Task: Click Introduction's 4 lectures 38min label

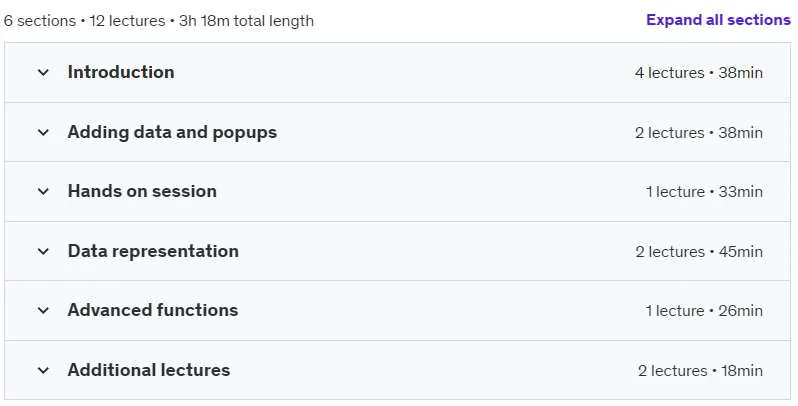Action: click(x=699, y=73)
